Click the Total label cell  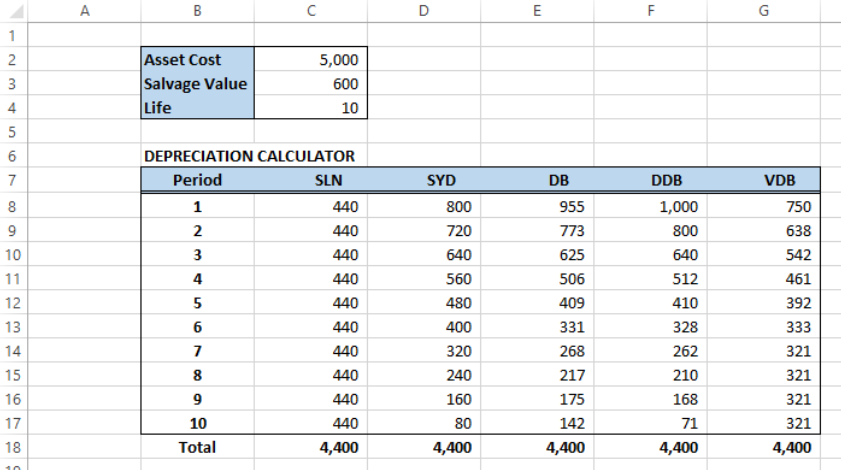[197, 447]
